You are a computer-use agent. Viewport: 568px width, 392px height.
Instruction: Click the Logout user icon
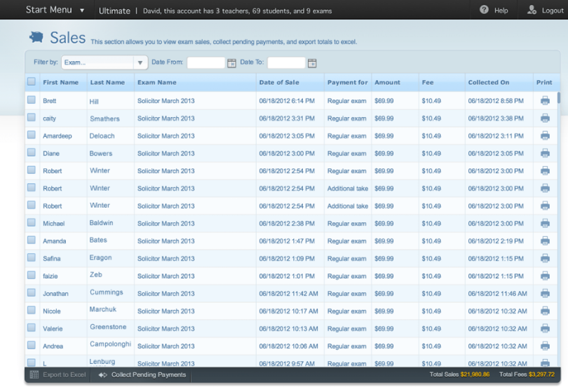click(532, 10)
